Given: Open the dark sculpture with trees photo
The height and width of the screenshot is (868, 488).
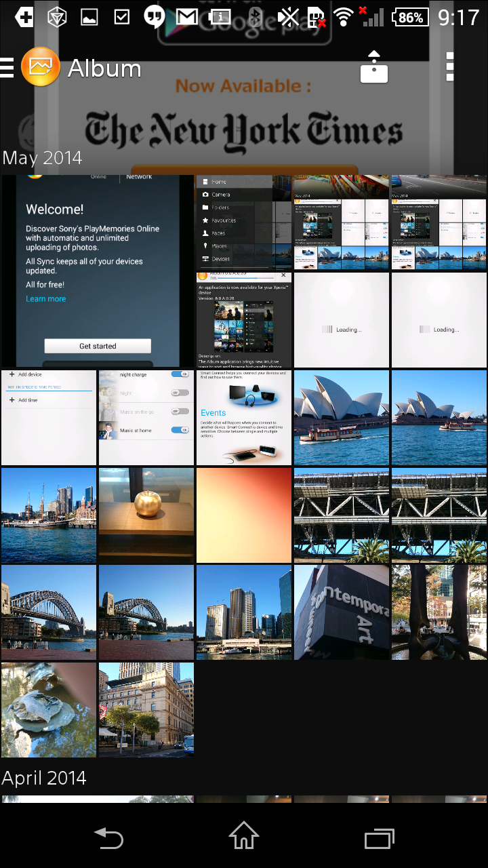Looking at the screenshot, I should click(439, 613).
